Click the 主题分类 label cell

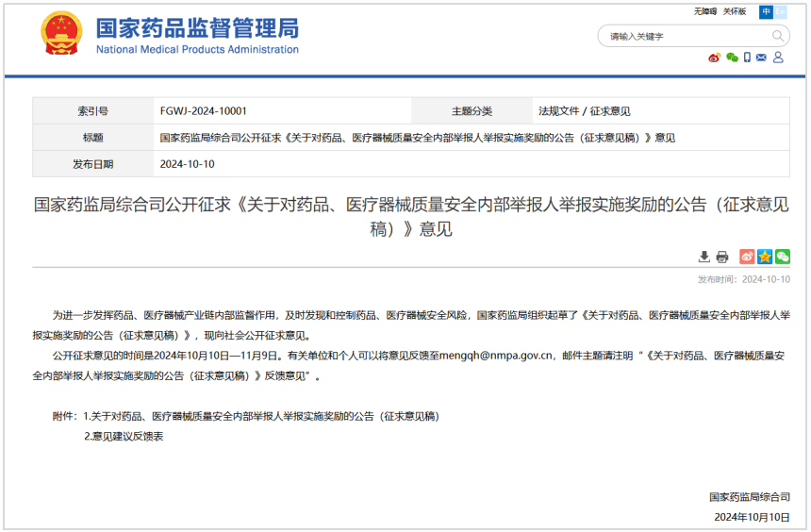(x=472, y=110)
